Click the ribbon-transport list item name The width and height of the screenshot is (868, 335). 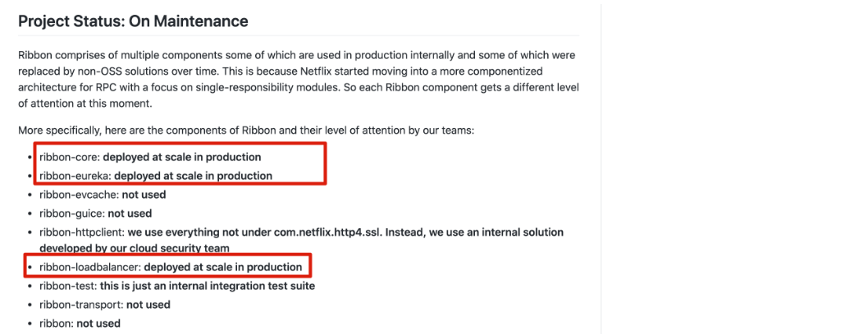pos(81,305)
